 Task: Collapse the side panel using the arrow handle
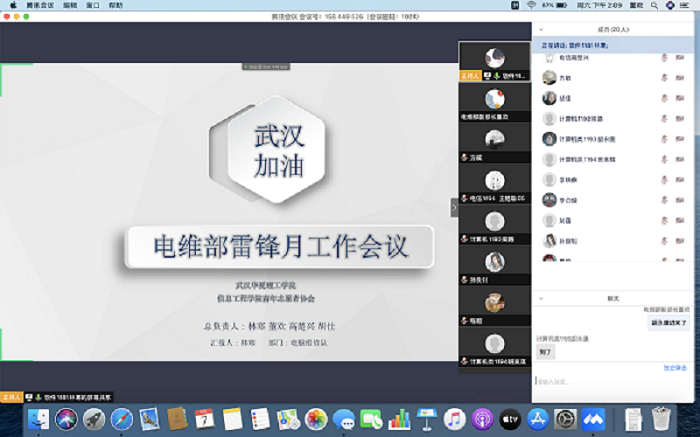(x=454, y=208)
